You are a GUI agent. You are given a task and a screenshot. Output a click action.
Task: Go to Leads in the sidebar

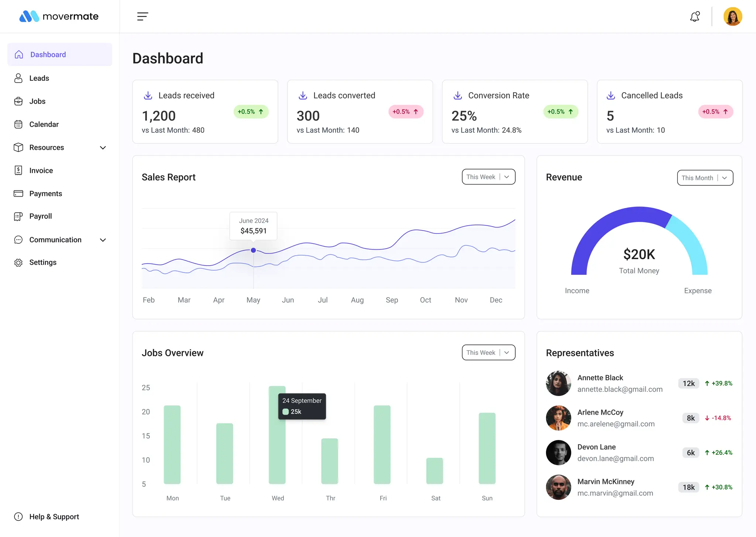click(x=39, y=78)
